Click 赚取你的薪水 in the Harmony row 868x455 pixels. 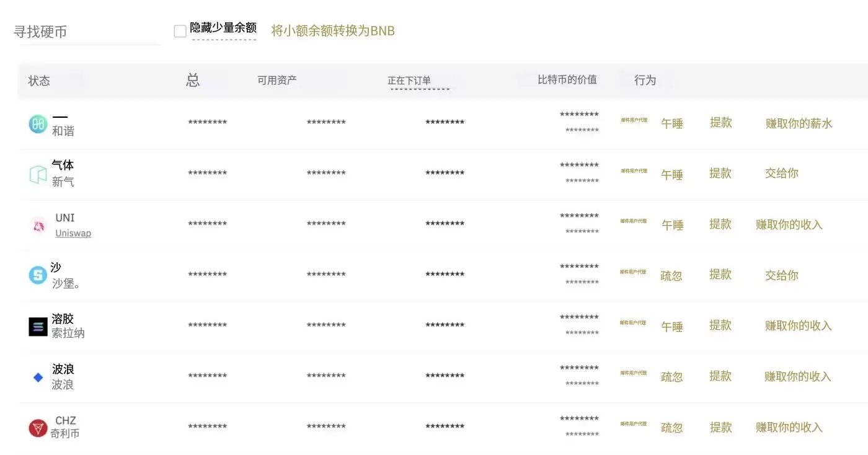(799, 123)
